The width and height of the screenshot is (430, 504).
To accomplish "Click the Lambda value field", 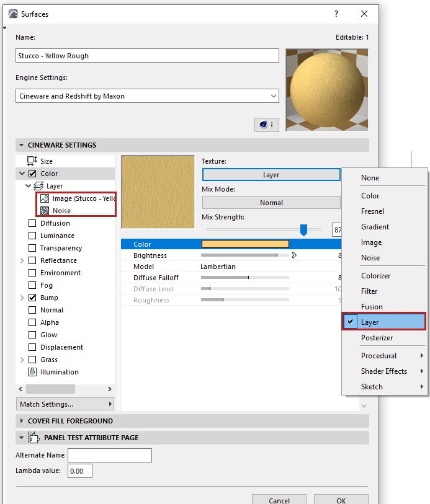I will (80, 471).
